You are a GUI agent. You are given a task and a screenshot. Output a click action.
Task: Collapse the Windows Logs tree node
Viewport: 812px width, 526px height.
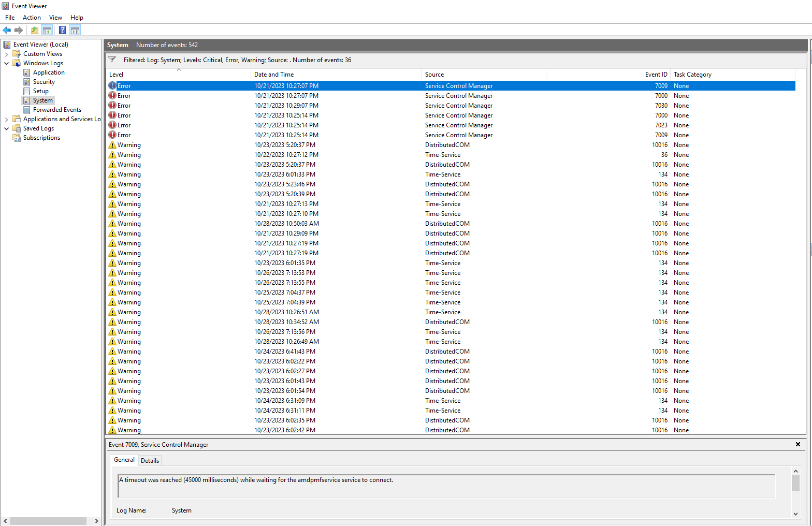tap(6, 63)
